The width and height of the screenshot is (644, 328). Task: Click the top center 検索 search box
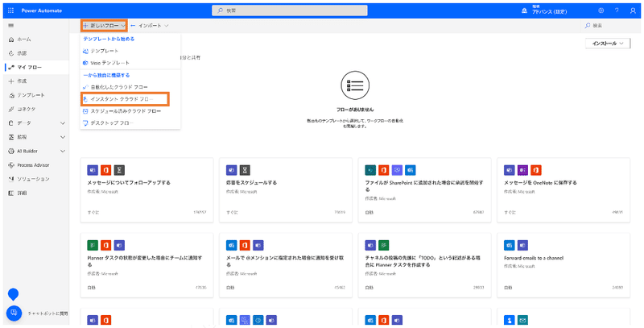pyautogui.click(x=290, y=10)
